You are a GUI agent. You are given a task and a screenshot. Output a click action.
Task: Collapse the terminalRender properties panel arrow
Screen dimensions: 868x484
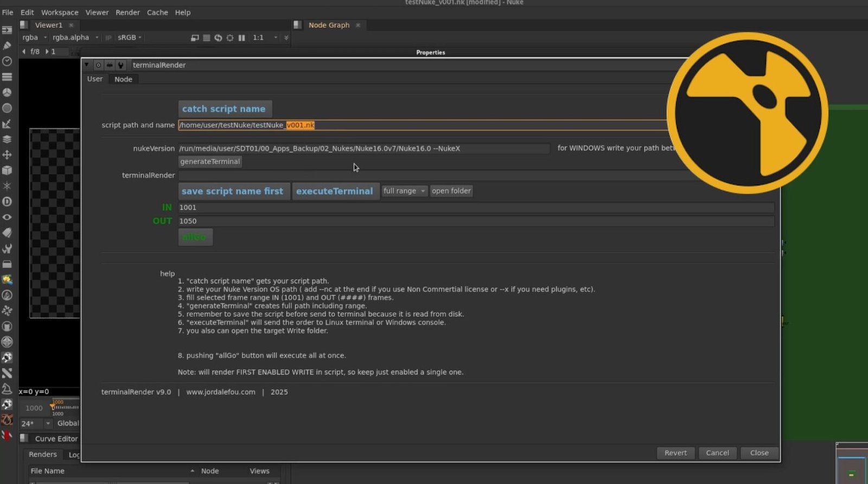pyautogui.click(x=87, y=65)
